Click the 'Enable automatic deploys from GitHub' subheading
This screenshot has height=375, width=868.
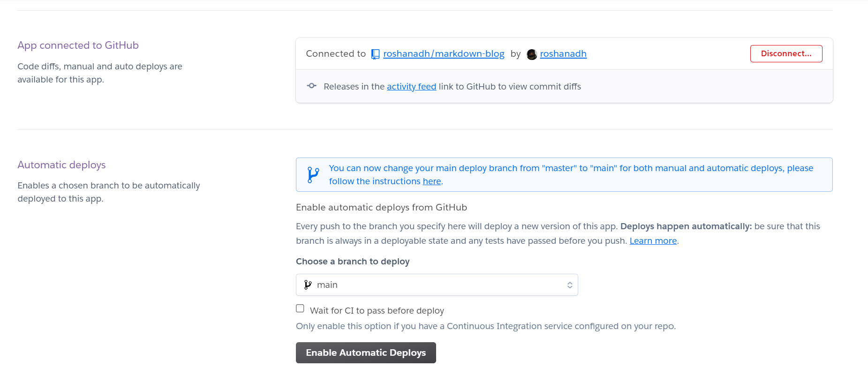click(x=381, y=208)
